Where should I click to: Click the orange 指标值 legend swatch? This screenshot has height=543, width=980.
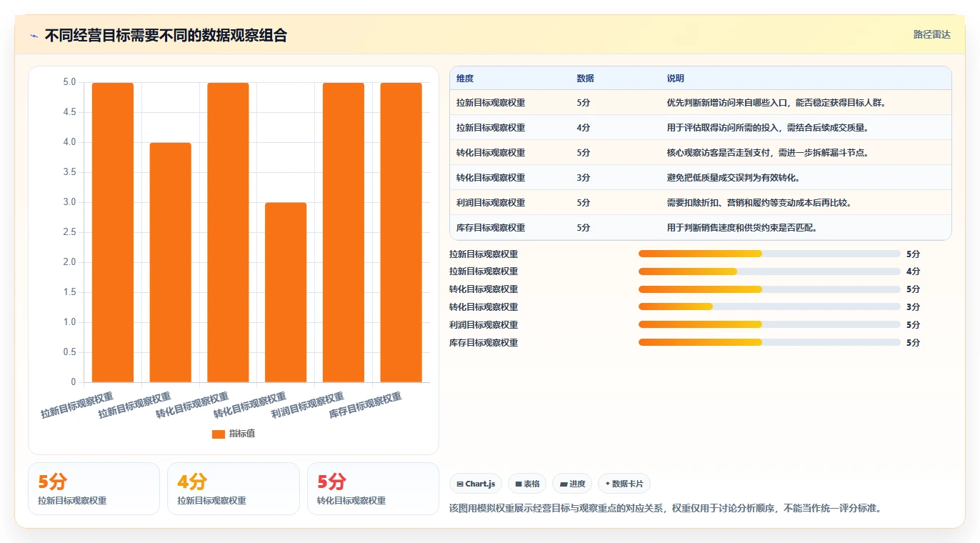[x=219, y=434]
